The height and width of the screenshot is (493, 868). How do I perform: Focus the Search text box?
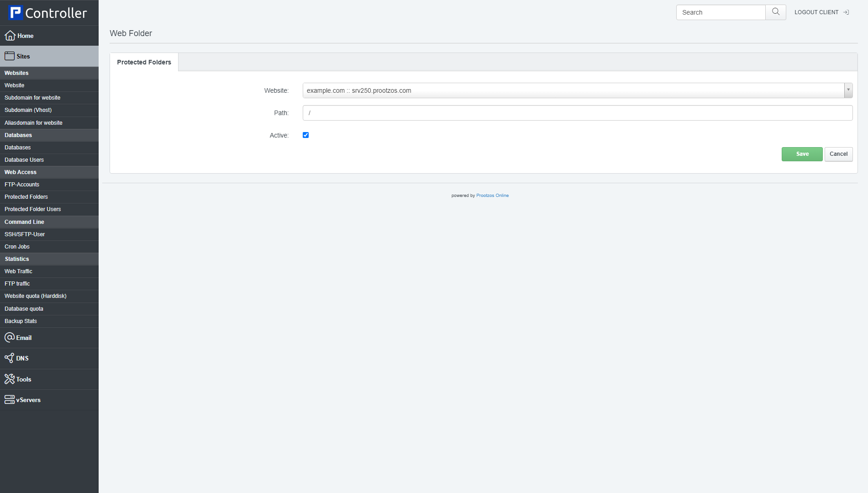tap(721, 12)
